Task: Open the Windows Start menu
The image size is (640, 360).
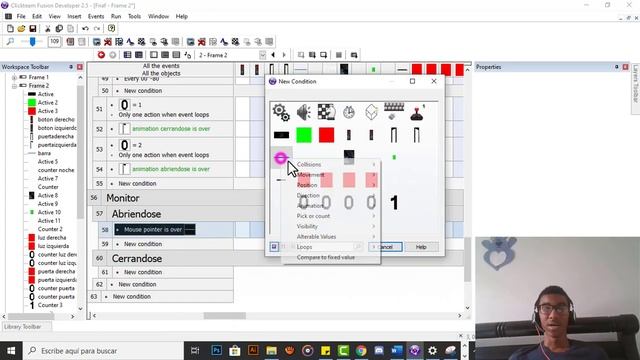Action: [x=11, y=351]
